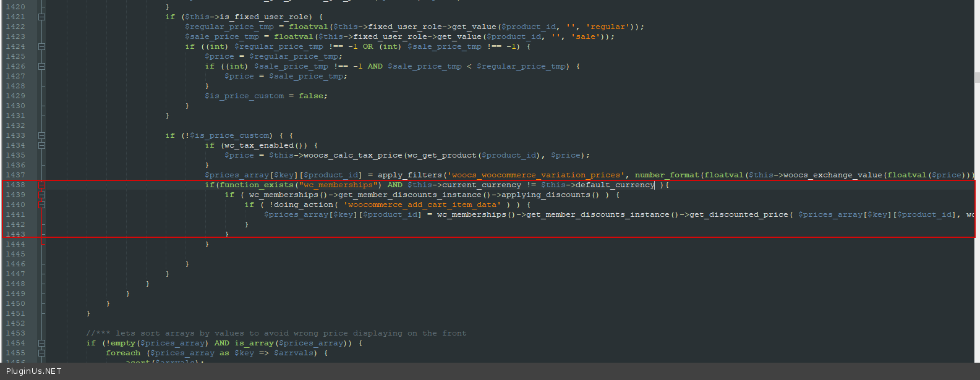This screenshot has width=980, height=380.
Task: Collapse the foreach fold marker on line 1455
Action: pos(41,353)
